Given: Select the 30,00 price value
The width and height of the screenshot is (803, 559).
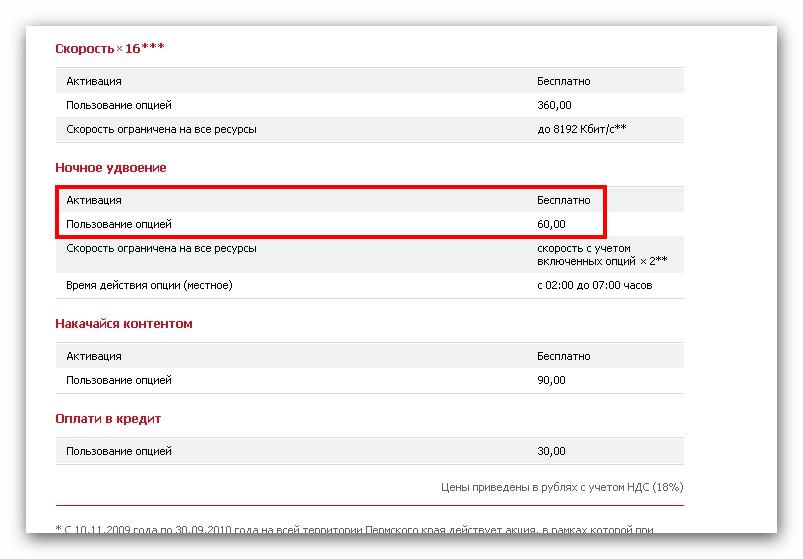Looking at the screenshot, I should 551,451.
